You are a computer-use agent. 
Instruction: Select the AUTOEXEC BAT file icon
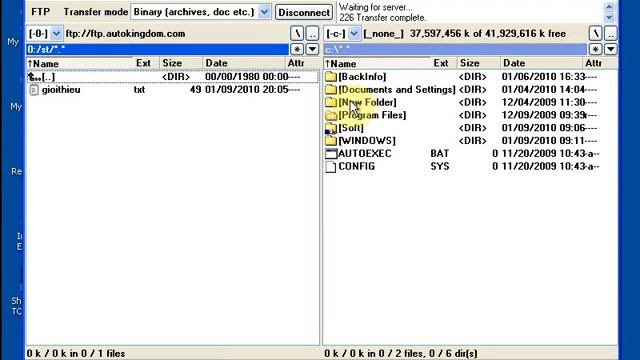click(x=331, y=153)
